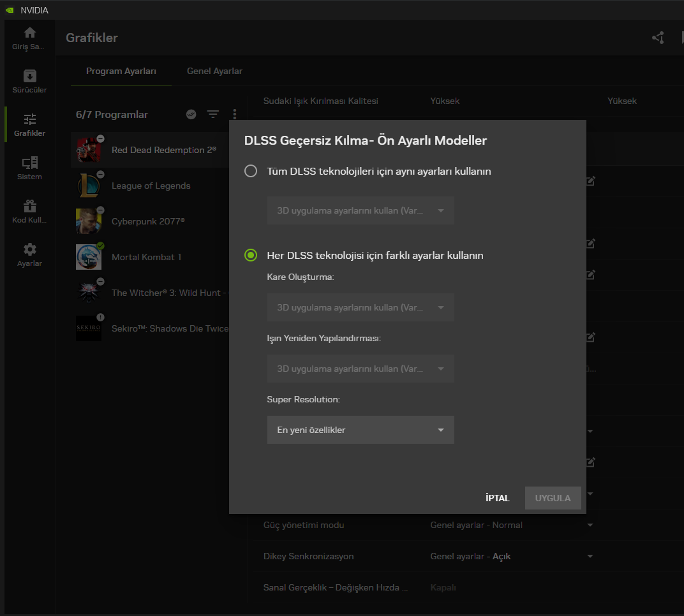684x616 pixels.
Task: Open the Giriş Sayfası home icon
Action: click(x=29, y=33)
